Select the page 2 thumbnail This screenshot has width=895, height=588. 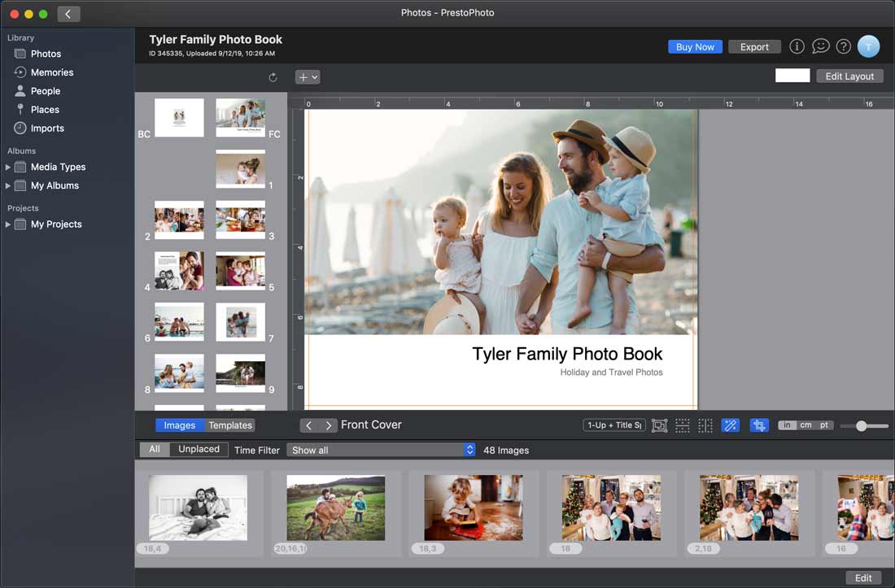tap(179, 220)
